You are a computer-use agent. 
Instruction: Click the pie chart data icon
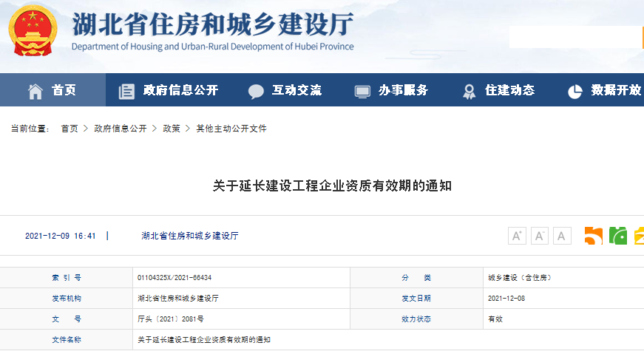[x=574, y=91]
